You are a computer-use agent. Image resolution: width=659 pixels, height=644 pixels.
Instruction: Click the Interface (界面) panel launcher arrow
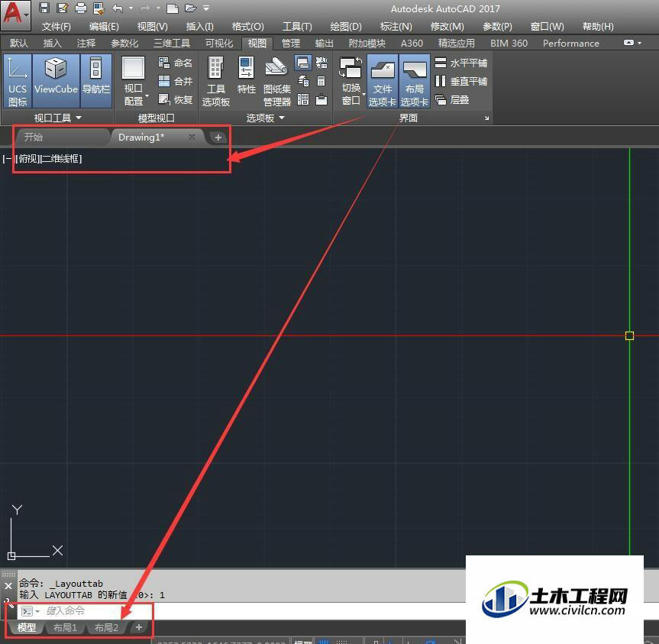click(486, 118)
